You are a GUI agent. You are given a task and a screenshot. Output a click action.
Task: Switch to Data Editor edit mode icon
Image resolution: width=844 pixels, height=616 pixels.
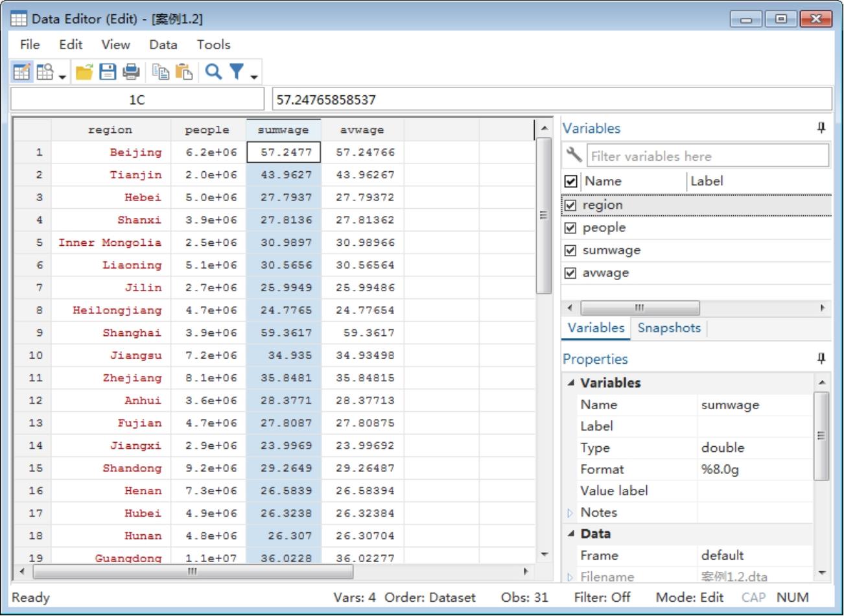pos(21,72)
